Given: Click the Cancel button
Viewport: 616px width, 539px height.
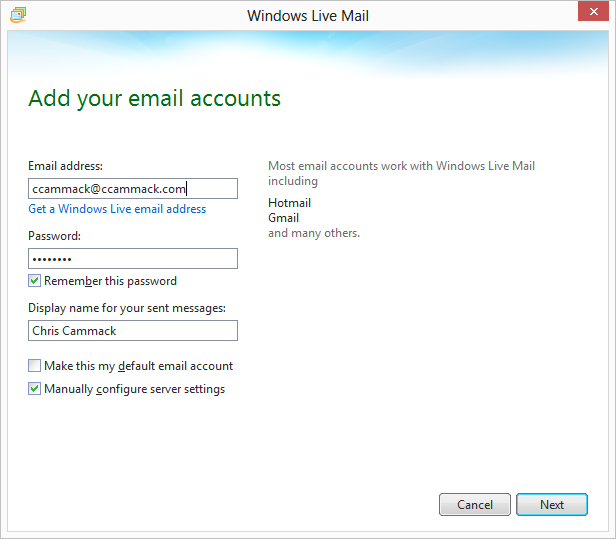Looking at the screenshot, I should (x=475, y=504).
